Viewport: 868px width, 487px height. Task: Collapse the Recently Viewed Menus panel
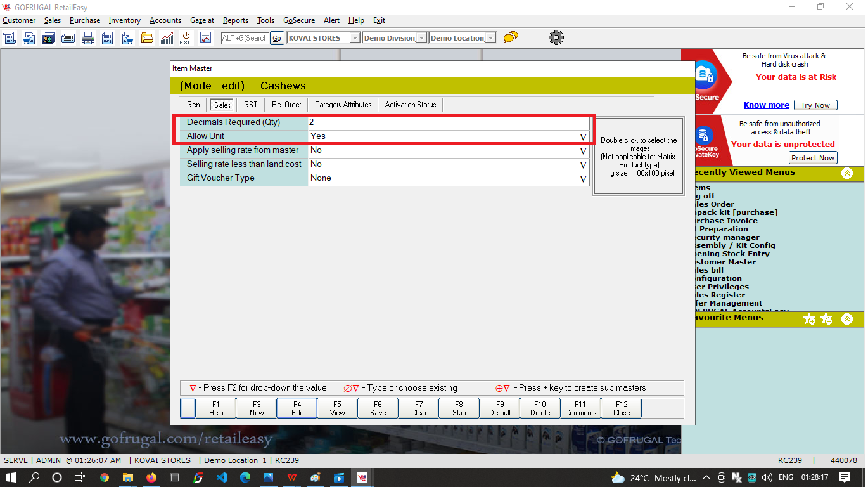coord(847,173)
